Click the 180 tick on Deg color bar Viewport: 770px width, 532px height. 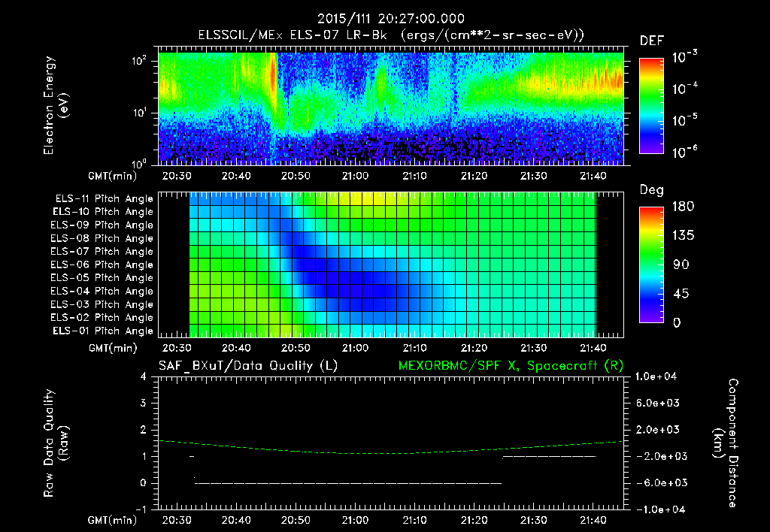click(x=683, y=207)
